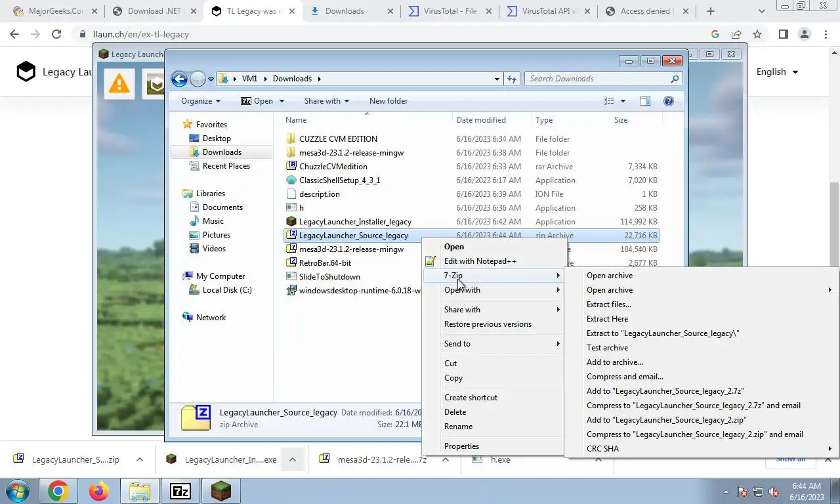Open the Minecraft block taskbar icon
Screen dimensions: 840x504
click(x=220, y=491)
